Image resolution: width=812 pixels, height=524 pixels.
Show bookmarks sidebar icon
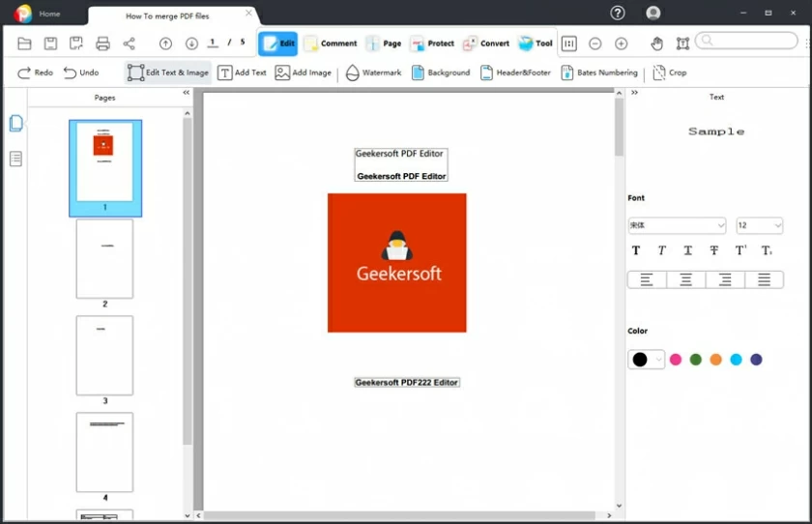pyautogui.click(x=16, y=159)
